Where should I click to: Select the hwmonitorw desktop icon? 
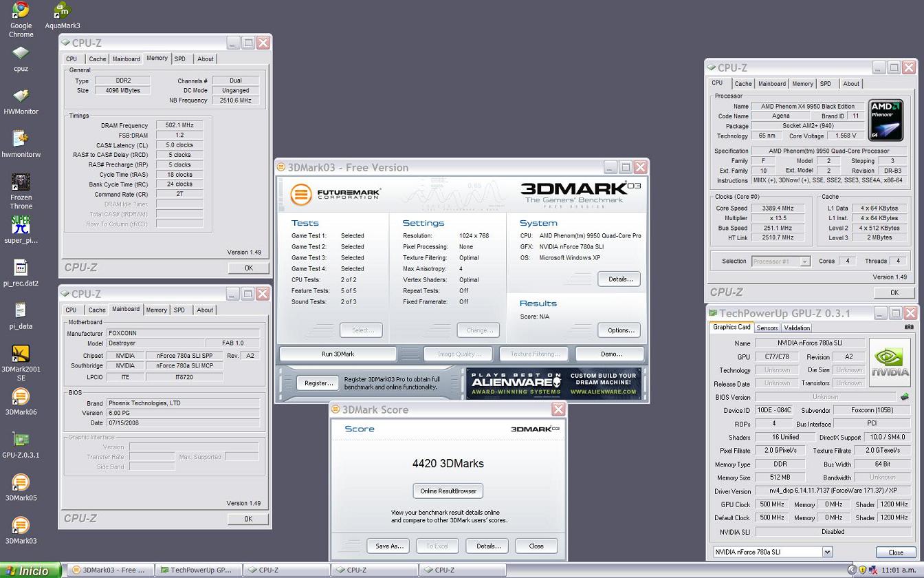click(x=21, y=144)
